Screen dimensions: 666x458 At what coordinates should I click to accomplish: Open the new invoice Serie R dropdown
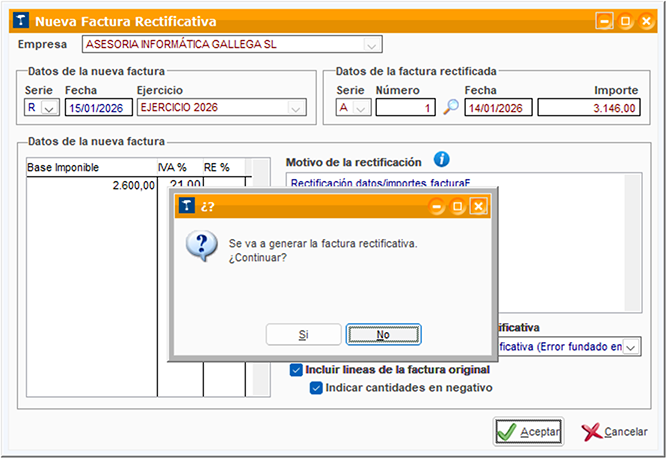49,107
